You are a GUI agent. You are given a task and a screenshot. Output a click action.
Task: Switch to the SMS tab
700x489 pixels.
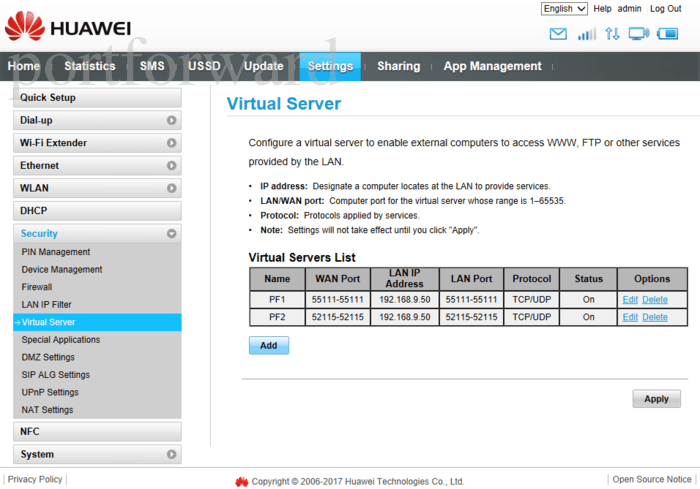[152, 66]
